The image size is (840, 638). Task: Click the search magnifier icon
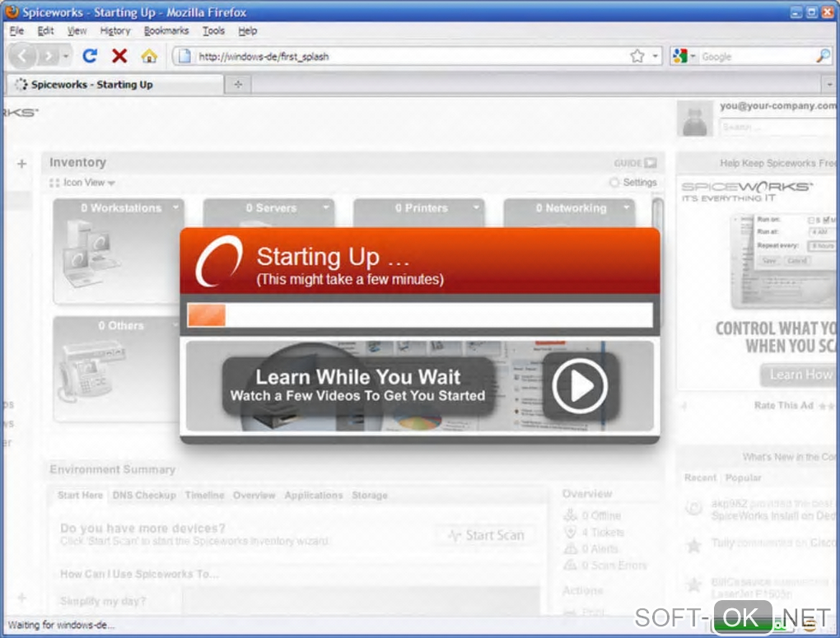824,56
